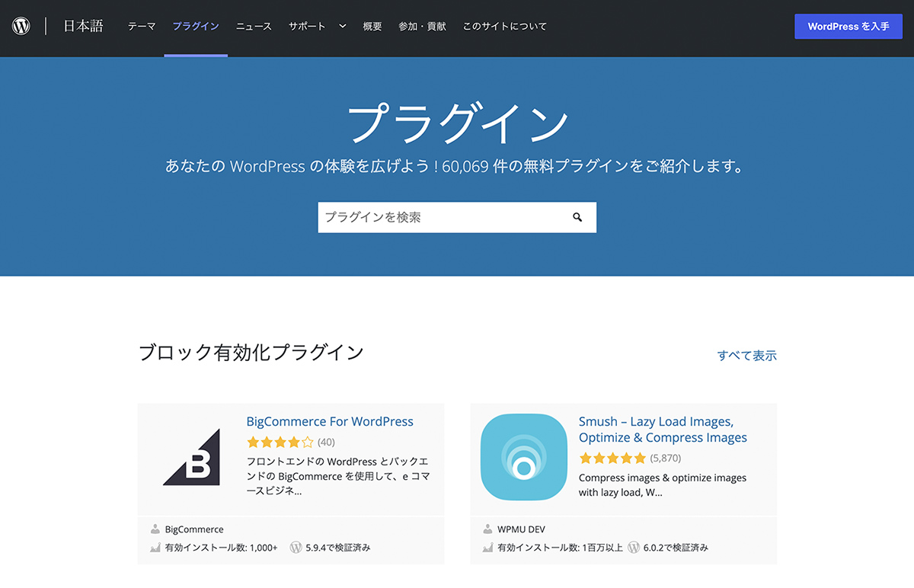Expand the サポート dropdown chevron
The width and height of the screenshot is (914, 588).
(343, 26)
